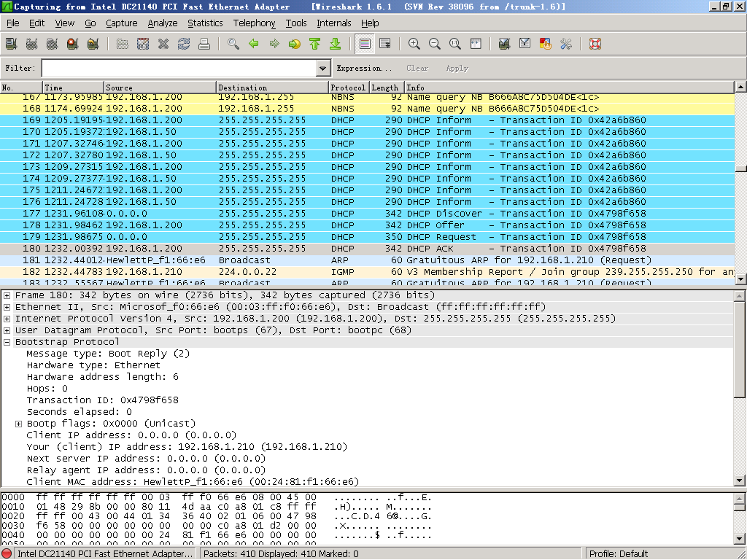Open the Analyze menu
Image resolution: width=747 pixels, height=560 pixels.
163,23
